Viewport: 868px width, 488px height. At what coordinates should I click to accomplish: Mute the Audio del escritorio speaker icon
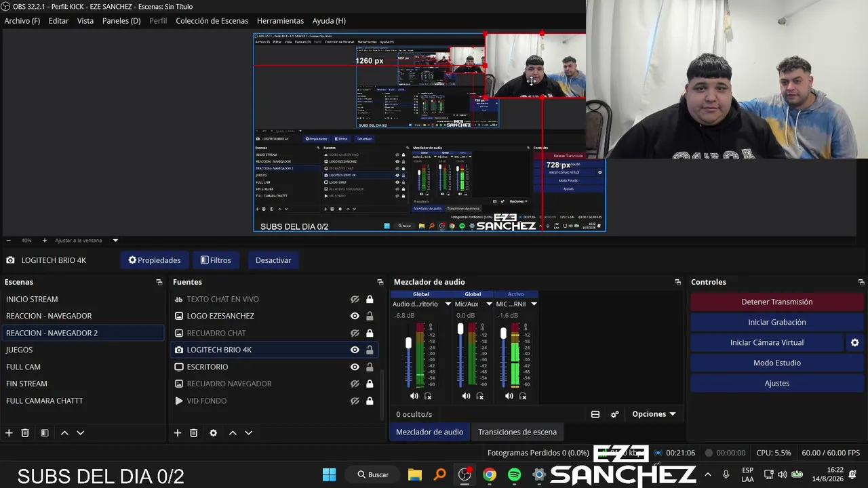pos(414,396)
